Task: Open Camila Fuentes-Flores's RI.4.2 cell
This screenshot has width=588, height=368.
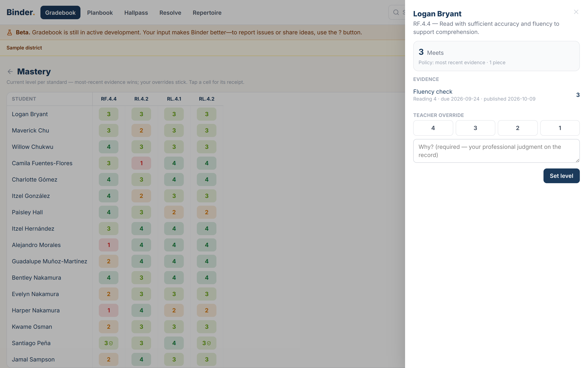Action: tap(141, 163)
